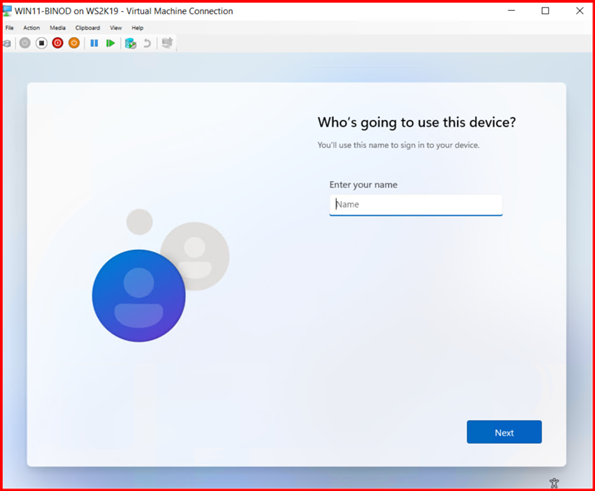Shut down the VM using the red power icon

pyautogui.click(x=58, y=43)
